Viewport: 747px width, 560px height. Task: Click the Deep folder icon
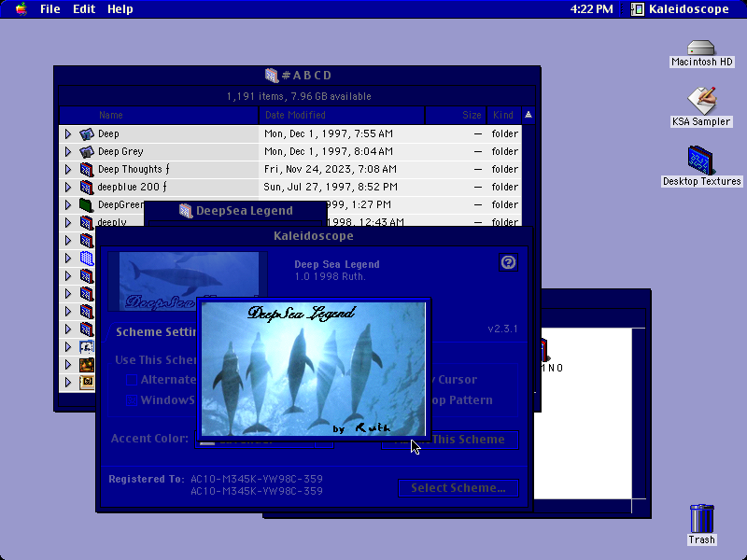coord(86,133)
